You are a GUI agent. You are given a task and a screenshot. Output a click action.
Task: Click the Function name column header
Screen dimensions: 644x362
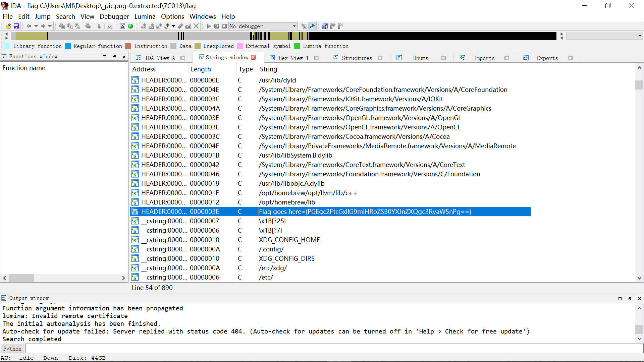coord(64,68)
